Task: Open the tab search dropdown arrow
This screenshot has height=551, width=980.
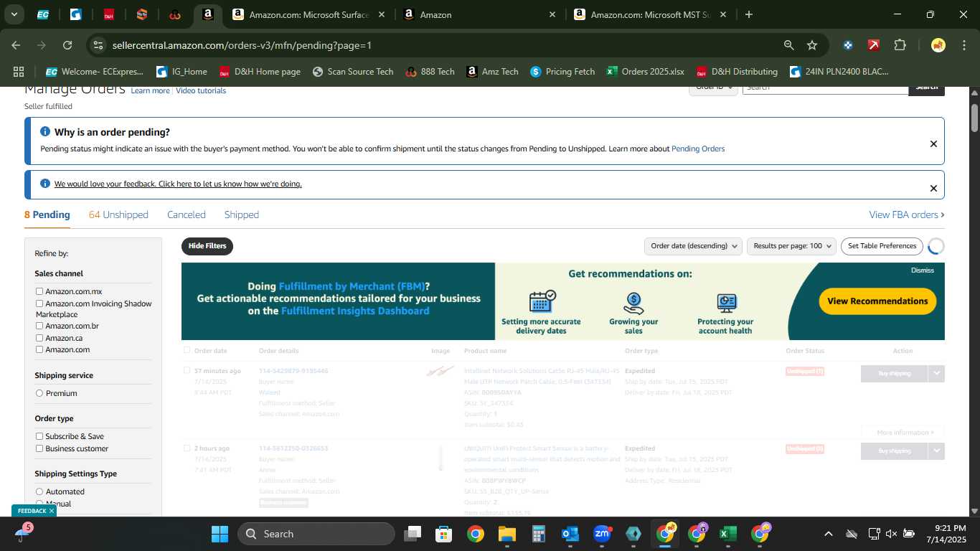Action: click(14, 14)
